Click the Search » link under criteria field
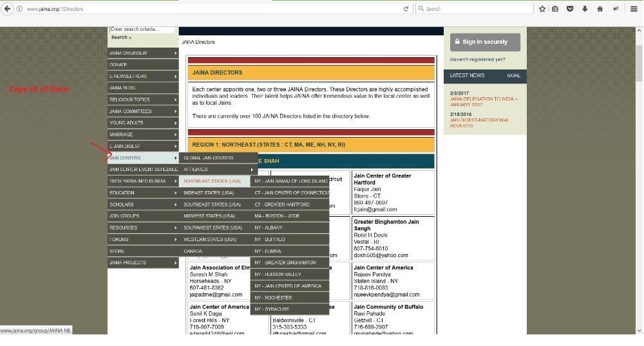The height and width of the screenshot is (346, 644). coord(121,37)
